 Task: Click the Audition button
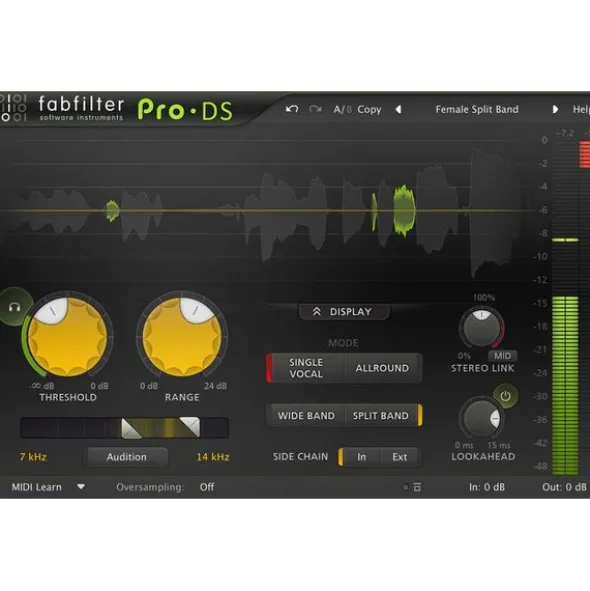click(126, 457)
